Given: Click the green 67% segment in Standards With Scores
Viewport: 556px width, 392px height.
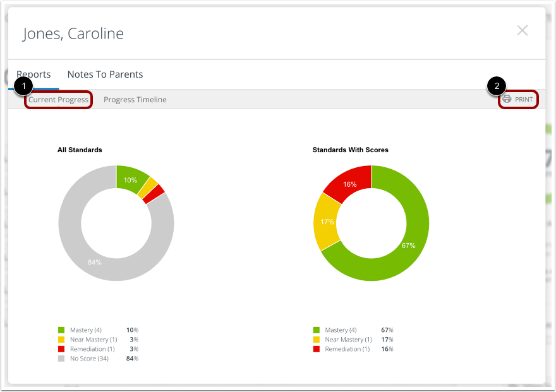Looking at the screenshot, I should pyautogui.click(x=408, y=245).
